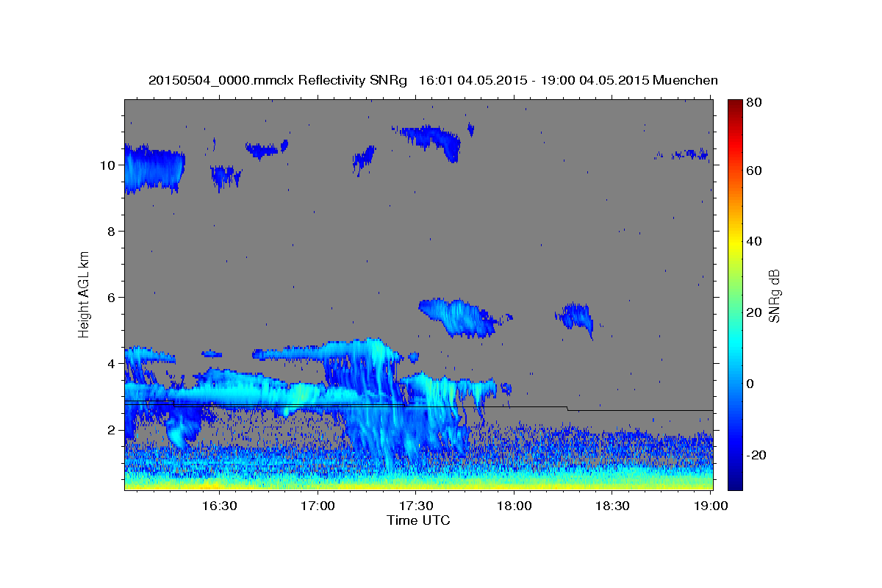Click the 'Time UTC' axis label
Screen dimensions: 882x588
pos(418,520)
